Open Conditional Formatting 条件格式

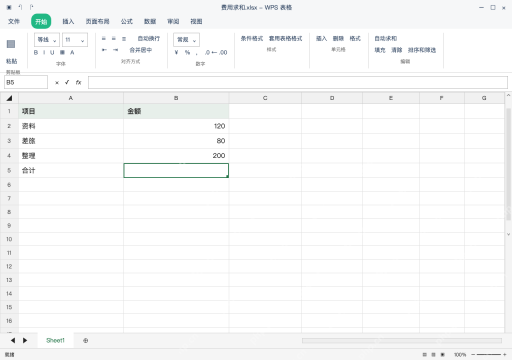(252, 39)
